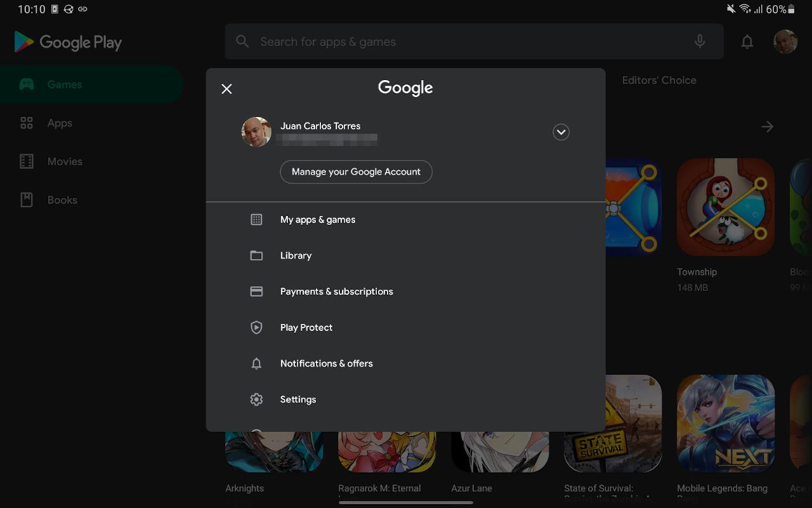The width and height of the screenshot is (812, 508).
Task: Go to Movies section in sidebar
Action: click(x=65, y=162)
